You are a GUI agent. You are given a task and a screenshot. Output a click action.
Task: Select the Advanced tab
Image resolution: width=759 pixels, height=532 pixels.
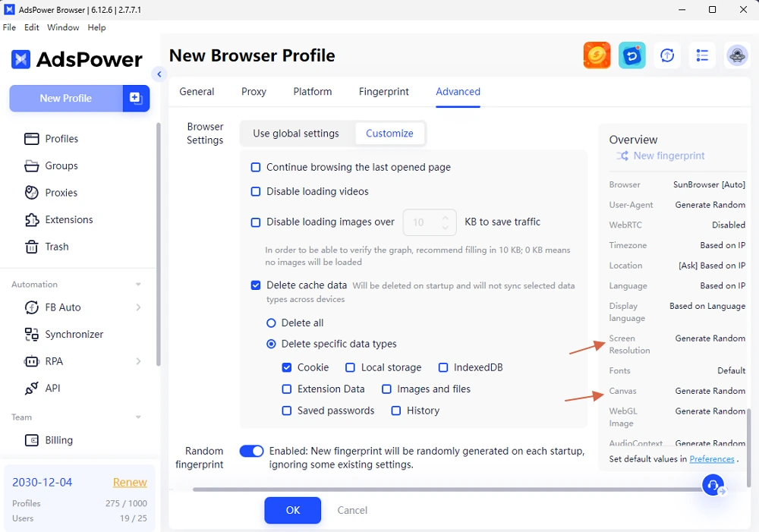point(458,92)
